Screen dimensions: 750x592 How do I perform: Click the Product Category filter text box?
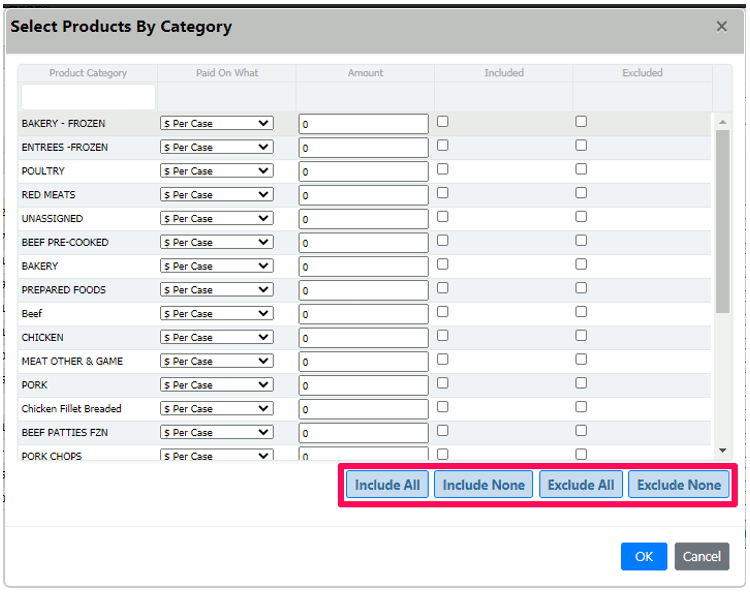[88, 97]
